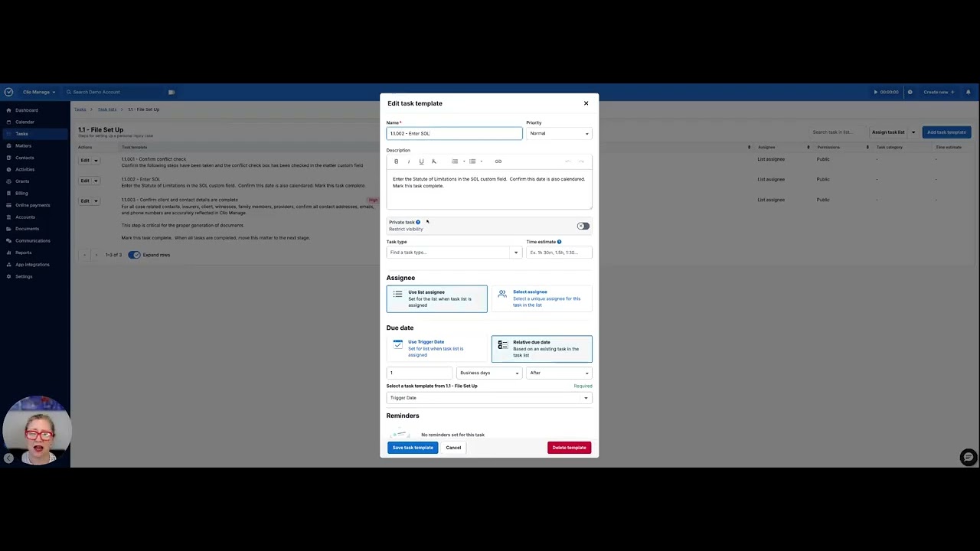Choose Select assignee option
The height and width of the screenshot is (551, 980).
click(542, 298)
